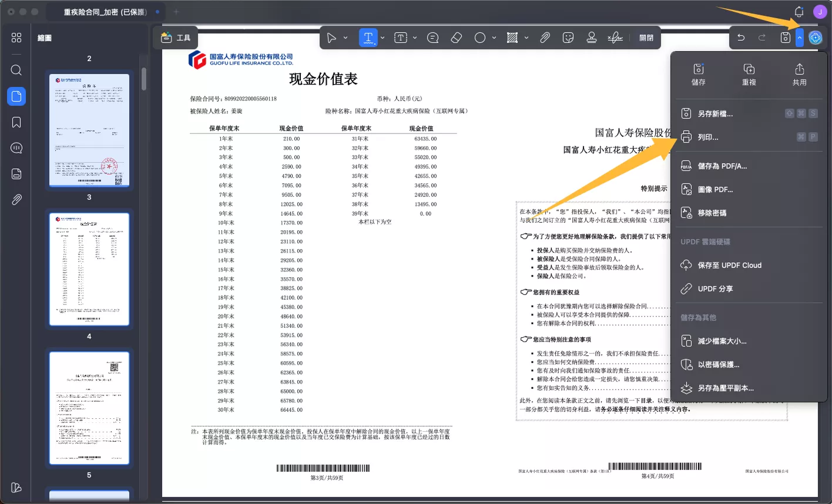The image size is (832, 504).
Task: Select the paperclip attachment tool in toolbar
Action: point(545,38)
